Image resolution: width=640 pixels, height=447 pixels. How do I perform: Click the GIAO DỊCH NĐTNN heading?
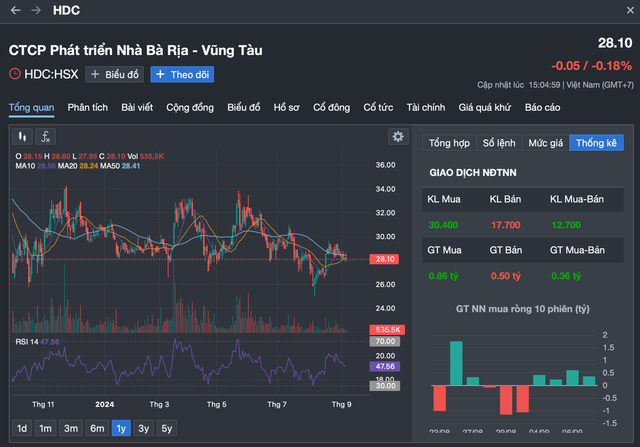click(x=473, y=173)
